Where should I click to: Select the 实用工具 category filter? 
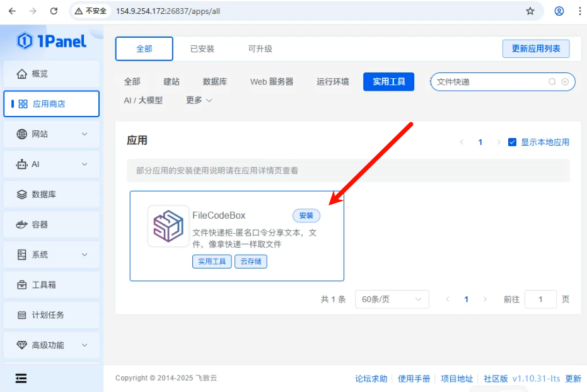pos(388,81)
